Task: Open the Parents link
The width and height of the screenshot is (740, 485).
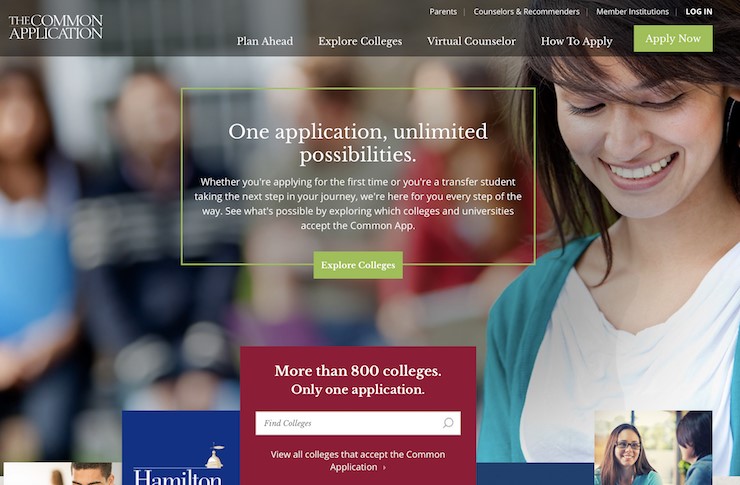Action: click(443, 11)
